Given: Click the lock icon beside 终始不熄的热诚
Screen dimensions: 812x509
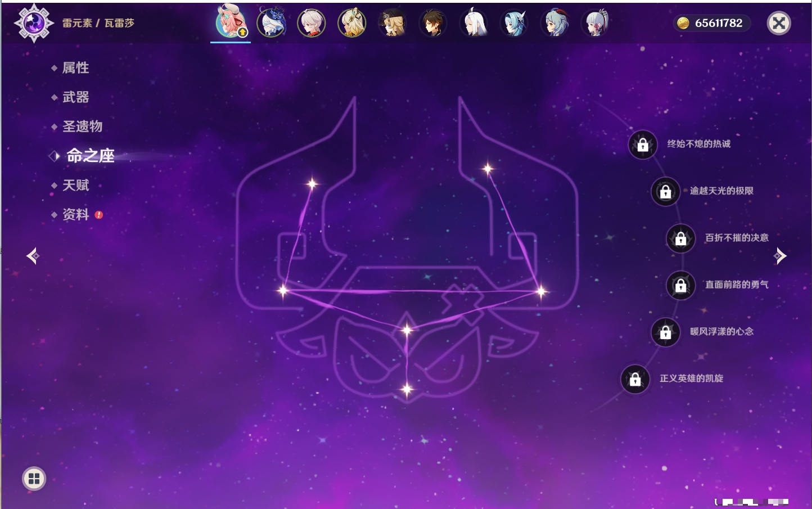Looking at the screenshot, I should point(643,145).
